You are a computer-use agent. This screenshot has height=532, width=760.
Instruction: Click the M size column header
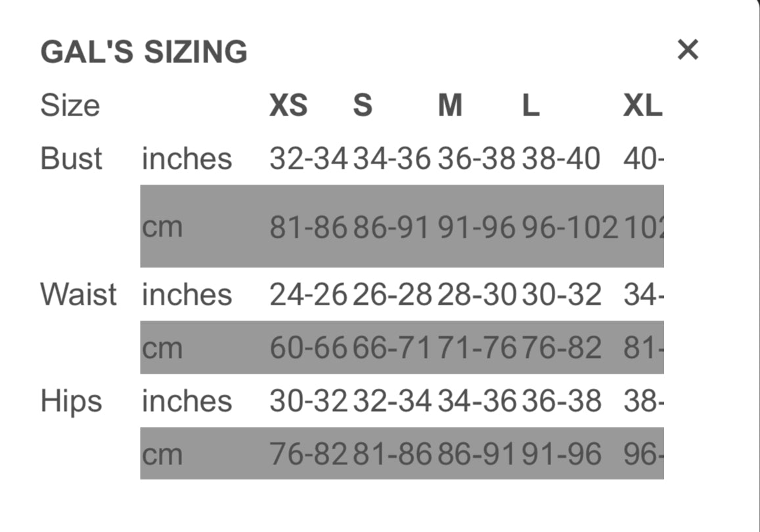pos(450,105)
